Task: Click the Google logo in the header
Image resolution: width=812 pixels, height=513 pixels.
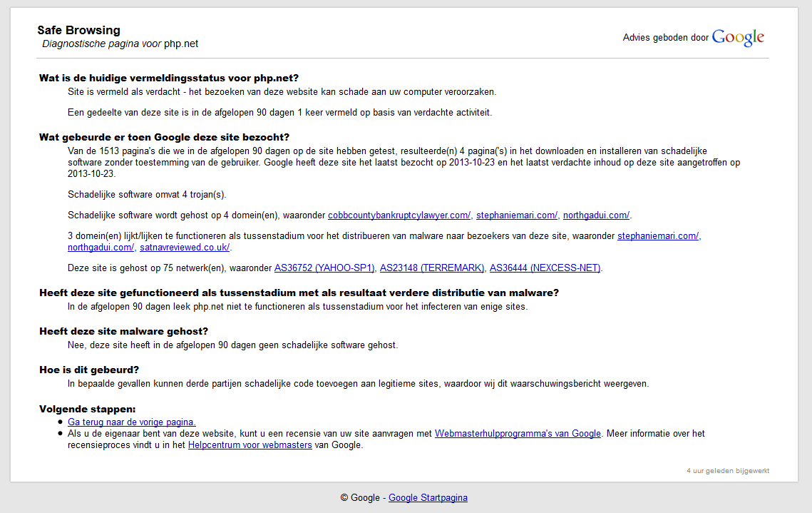Action: click(737, 38)
